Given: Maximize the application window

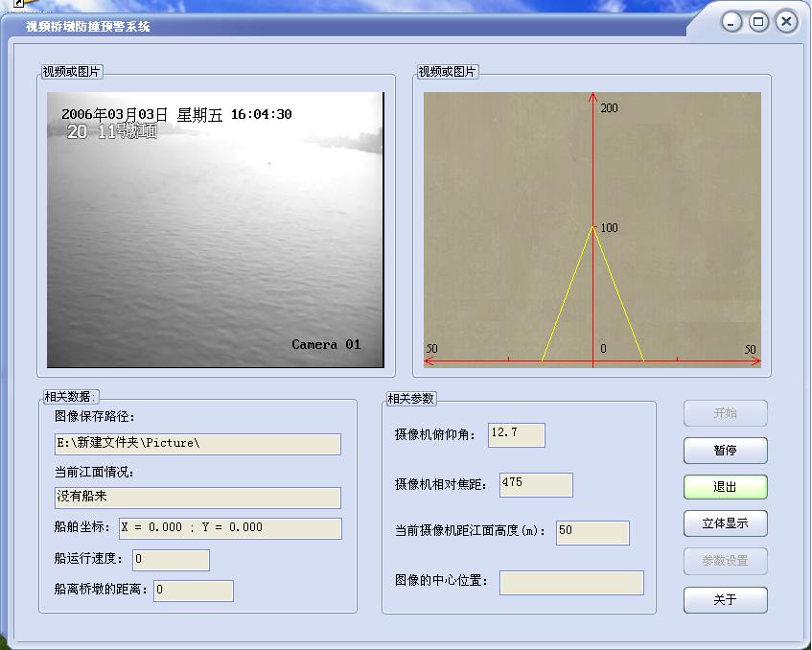Looking at the screenshot, I should [x=758, y=21].
